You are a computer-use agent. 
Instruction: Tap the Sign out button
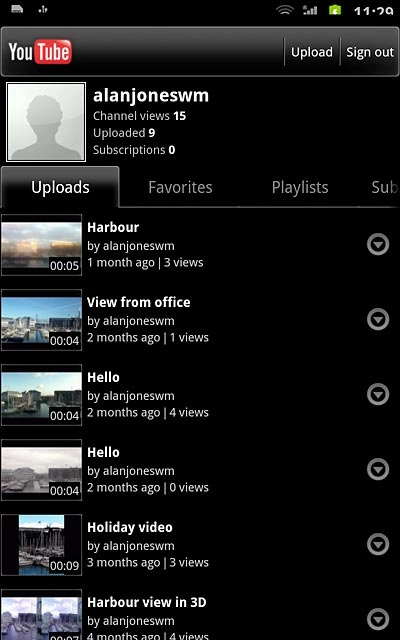370,52
